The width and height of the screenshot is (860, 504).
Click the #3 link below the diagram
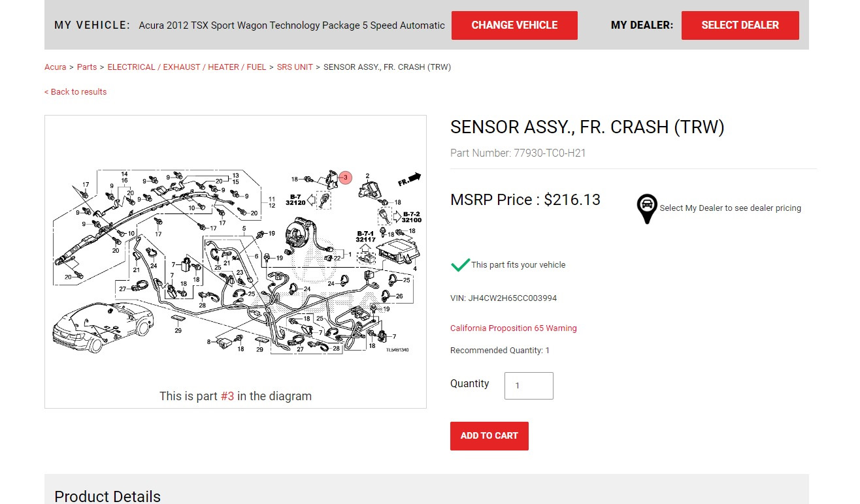(227, 396)
